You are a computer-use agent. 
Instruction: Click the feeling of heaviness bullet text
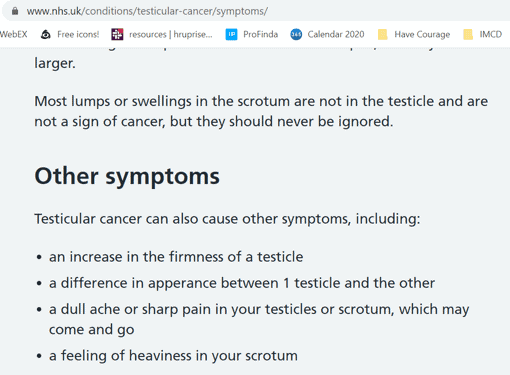click(173, 355)
